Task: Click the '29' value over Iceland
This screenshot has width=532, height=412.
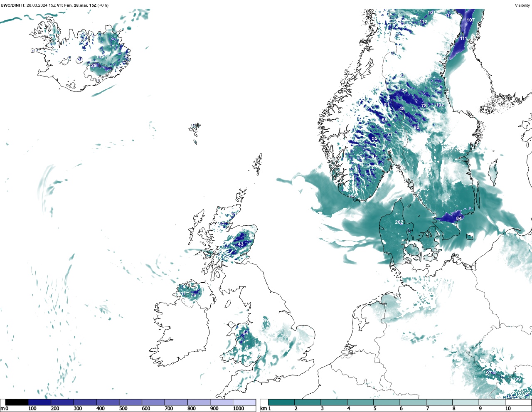Action: click(x=94, y=65)
